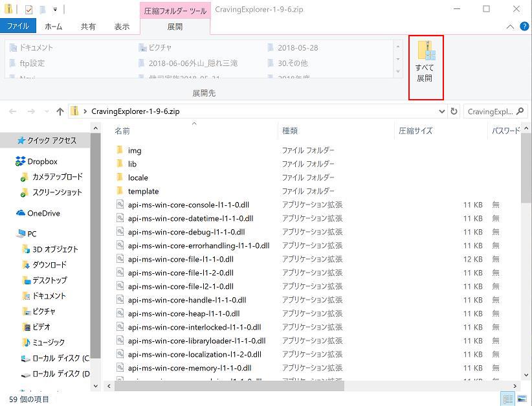Sort by the 種類 column header
The height and width of the screenshot is (406, 532).
tap(290, 131)
